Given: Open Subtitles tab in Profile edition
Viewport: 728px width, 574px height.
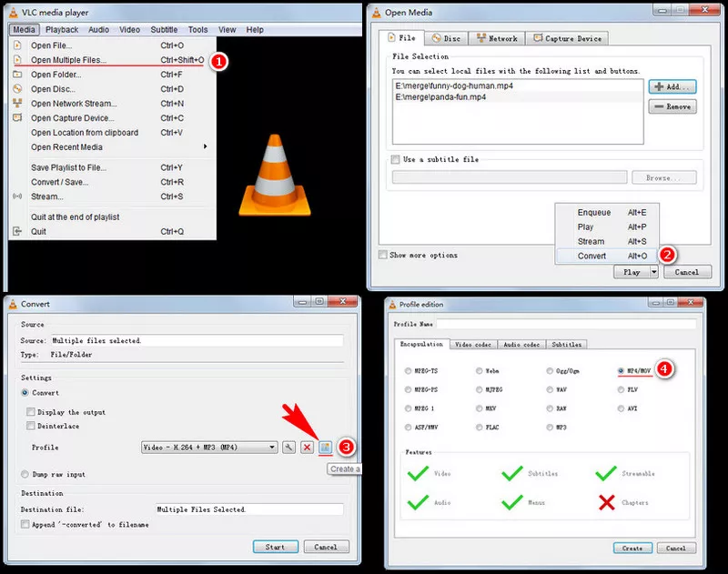Looking at the screenshot, I should point(566,344).
